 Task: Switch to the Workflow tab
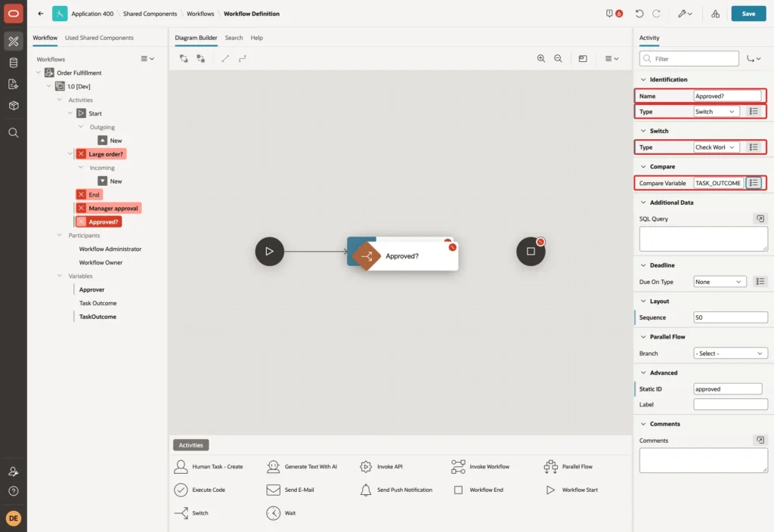coord(45,38)
